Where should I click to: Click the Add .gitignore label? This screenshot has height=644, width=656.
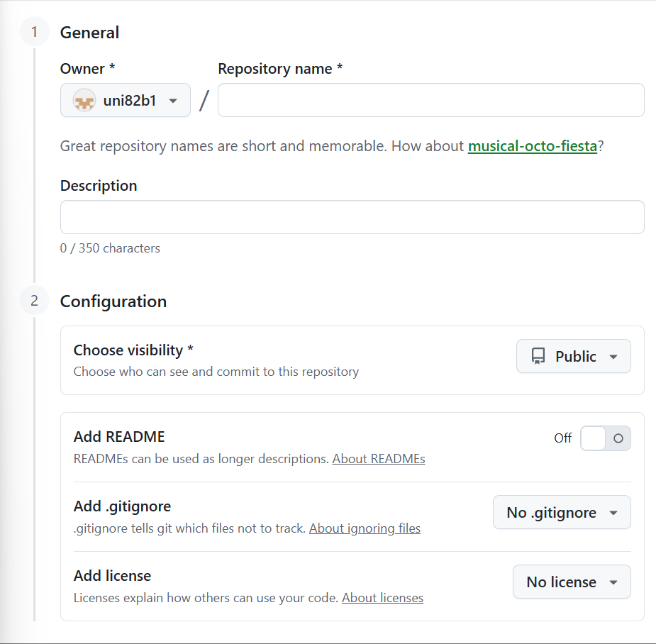(x=122, y=506)
